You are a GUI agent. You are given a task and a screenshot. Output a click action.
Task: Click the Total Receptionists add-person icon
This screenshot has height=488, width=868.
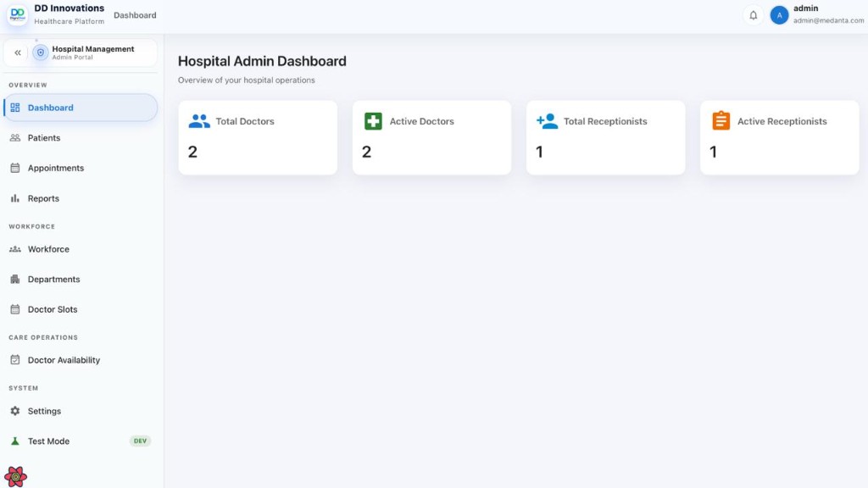[x=547, y=121]
